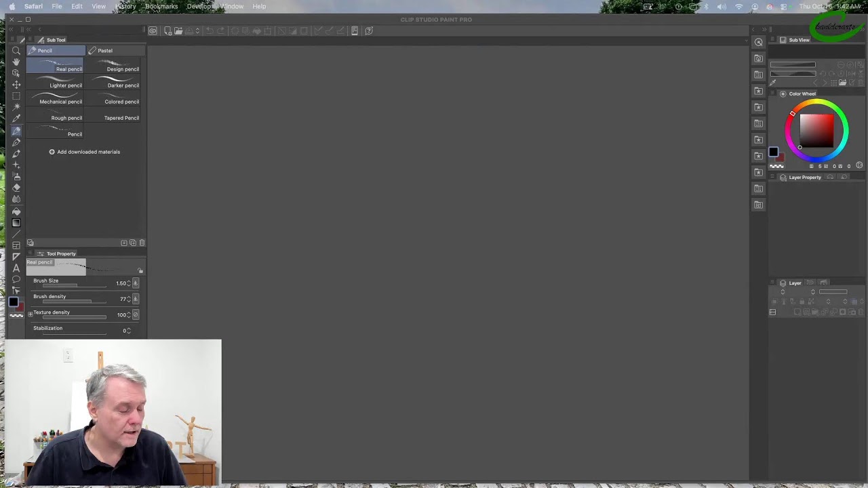868x488 pixels.
Task: Adjust Stabilization stepper arrows
Action: click(129, 331)
